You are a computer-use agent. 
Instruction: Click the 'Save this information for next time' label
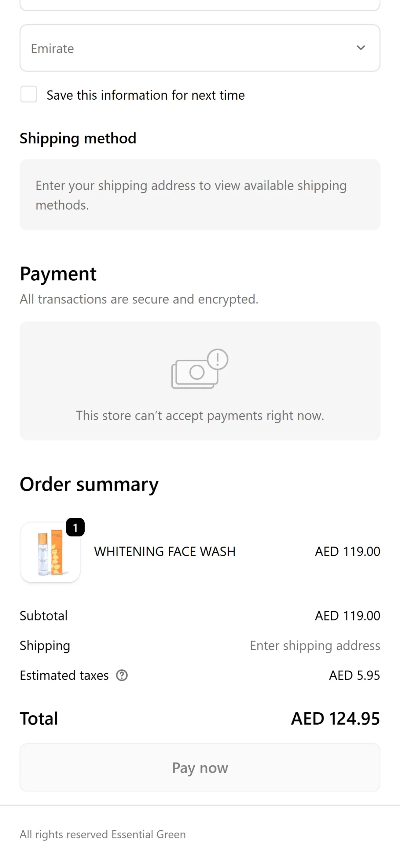tap(146, 95)
